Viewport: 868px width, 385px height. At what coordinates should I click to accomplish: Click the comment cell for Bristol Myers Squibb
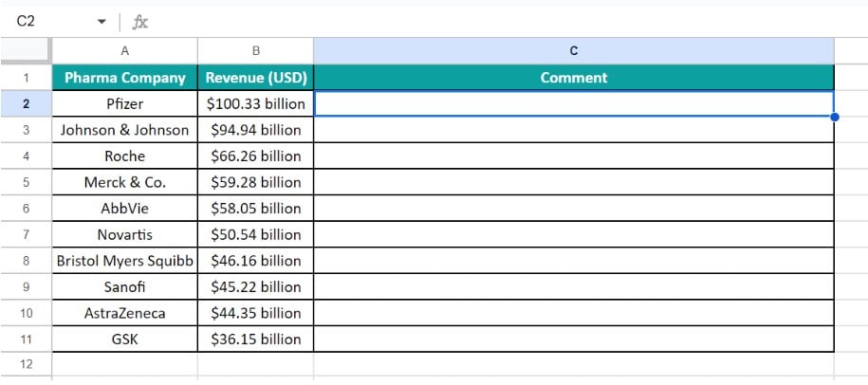[574, 261]
